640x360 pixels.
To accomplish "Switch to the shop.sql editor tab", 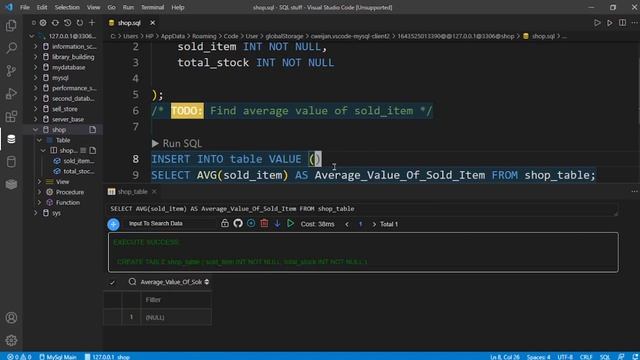I will pos(129,23).
